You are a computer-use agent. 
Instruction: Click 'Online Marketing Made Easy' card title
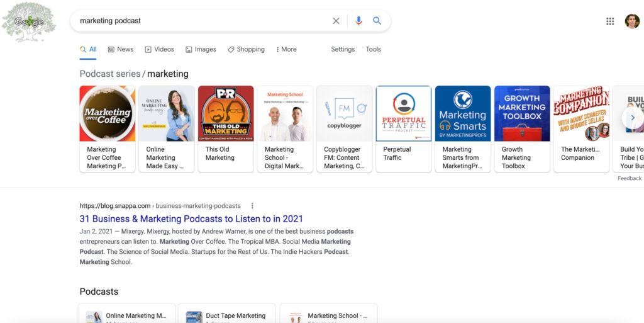165,158
